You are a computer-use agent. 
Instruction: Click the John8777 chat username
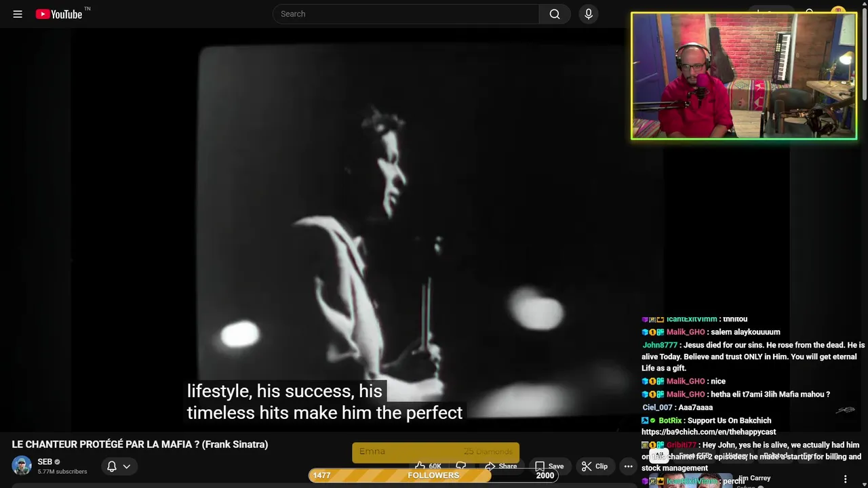660,345
